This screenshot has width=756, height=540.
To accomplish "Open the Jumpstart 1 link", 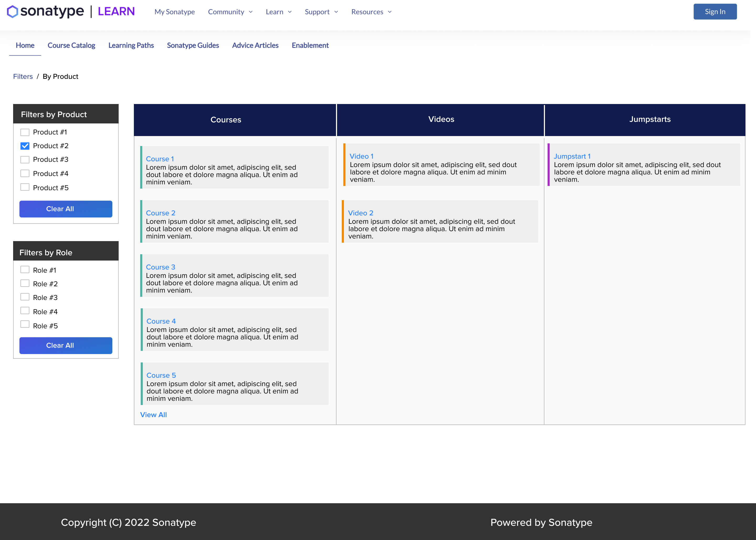I will (x=572, y=156).
